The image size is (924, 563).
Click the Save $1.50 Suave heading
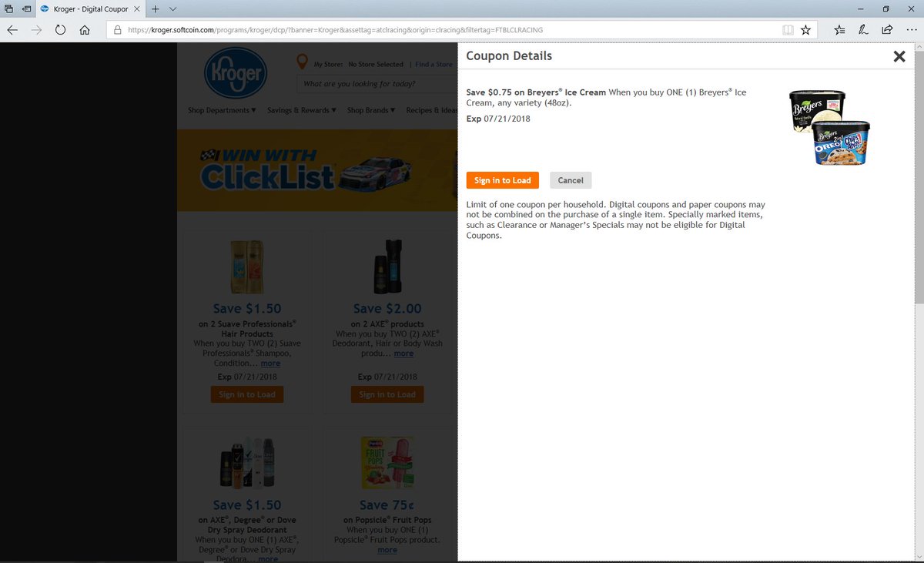click(246, 309)
